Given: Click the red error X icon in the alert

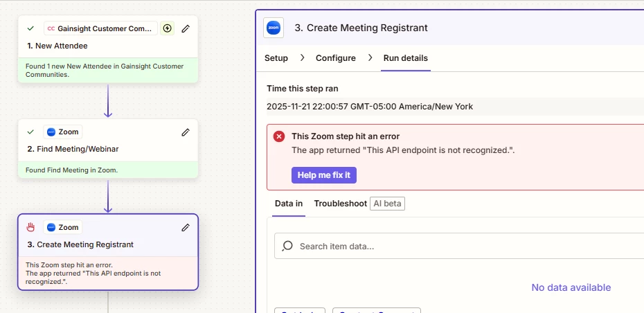Looking at the screenshot, I should point(279,136).
